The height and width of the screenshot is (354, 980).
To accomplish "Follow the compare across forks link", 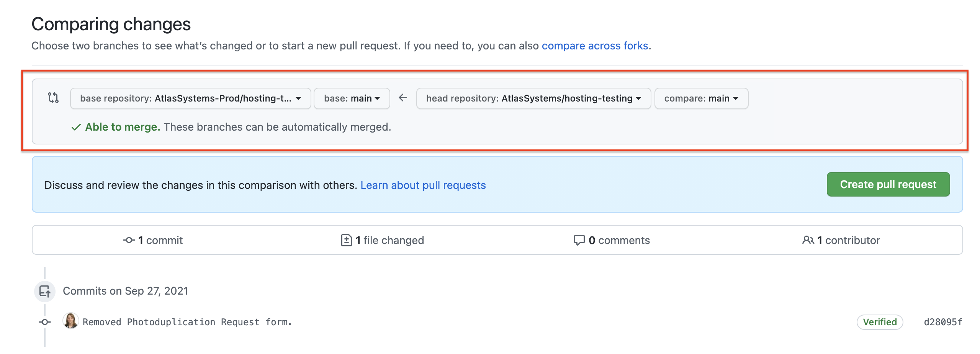I will coord(595,46).
